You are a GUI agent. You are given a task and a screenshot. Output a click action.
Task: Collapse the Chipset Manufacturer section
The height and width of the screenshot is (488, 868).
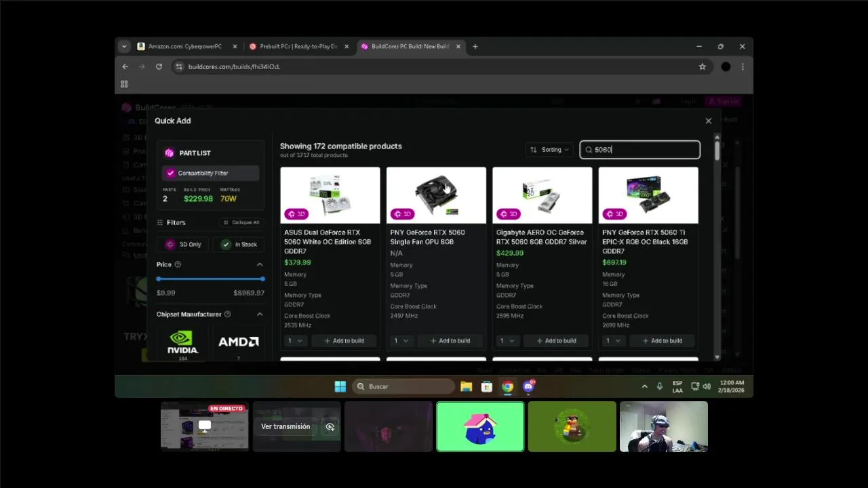260,314
